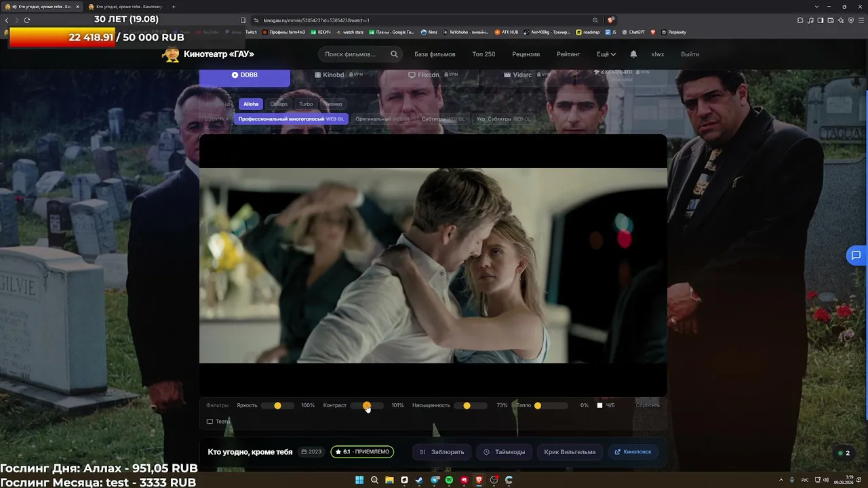The width and height of the screenshot is (868, 488).
Task: Click the Тепло warmth slider
Action: pyautogui.click(x=551, y=405)
